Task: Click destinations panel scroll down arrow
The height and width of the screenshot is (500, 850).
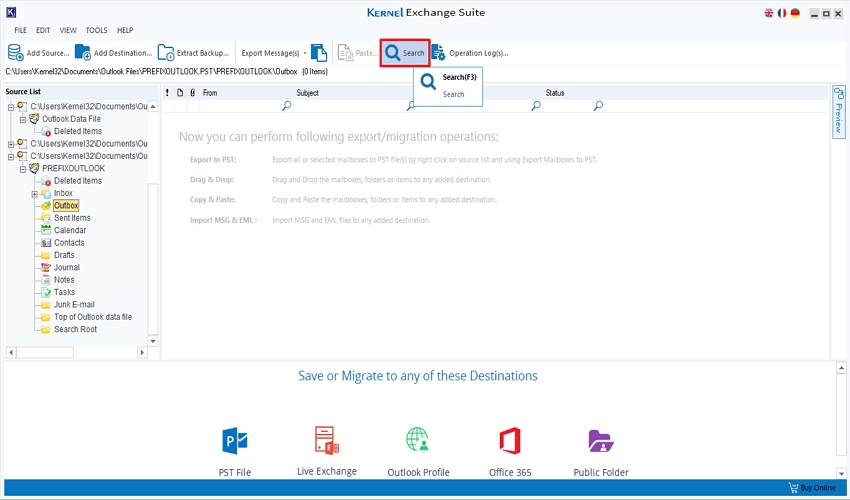Action: (x=841, y=473)
